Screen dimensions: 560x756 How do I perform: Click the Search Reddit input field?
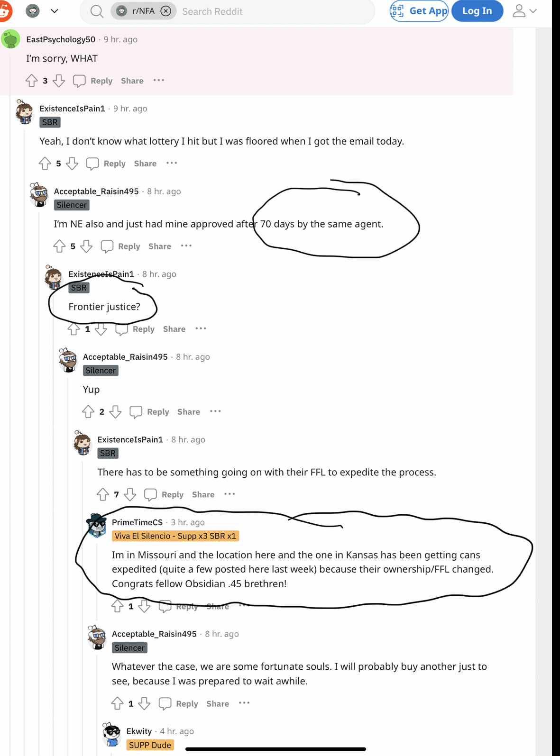275,11
